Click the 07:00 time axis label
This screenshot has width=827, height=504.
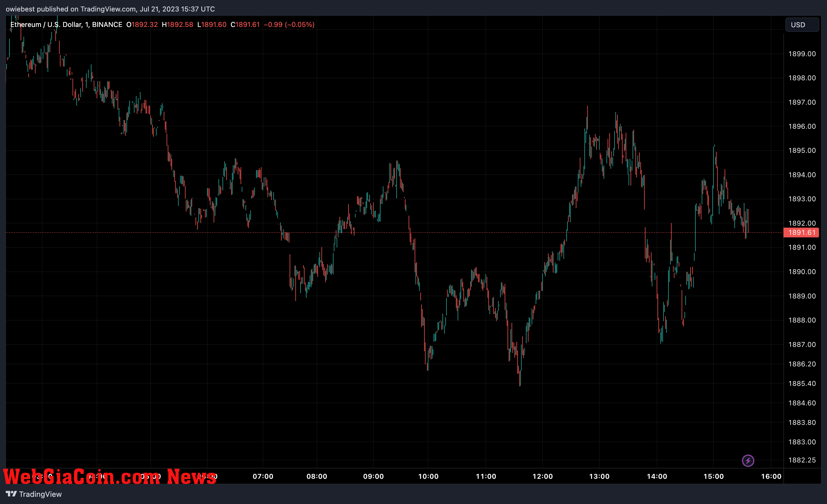[263, 476]
